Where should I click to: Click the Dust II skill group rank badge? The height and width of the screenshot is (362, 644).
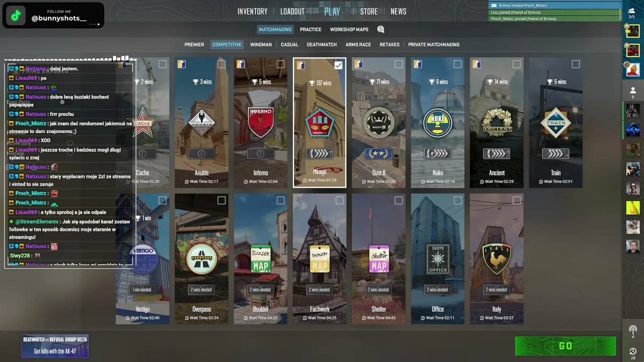coord(379,153)
